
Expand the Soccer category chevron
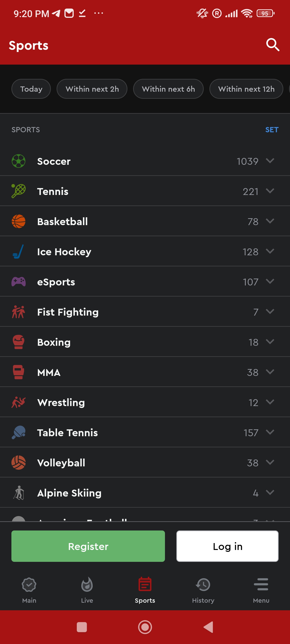pyautogui.click(x=270, y=161)
